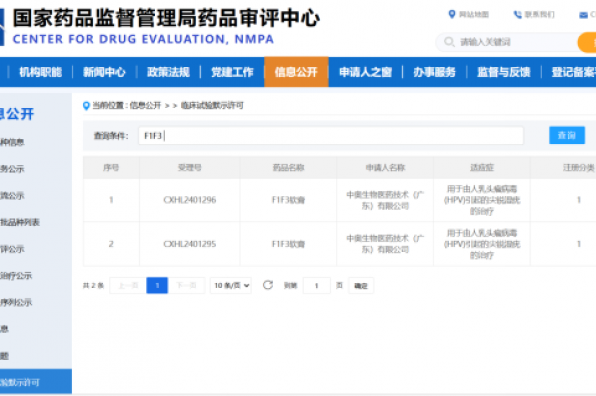Click the contact us phone icon
Screen dimensions: 596x396
517,15
